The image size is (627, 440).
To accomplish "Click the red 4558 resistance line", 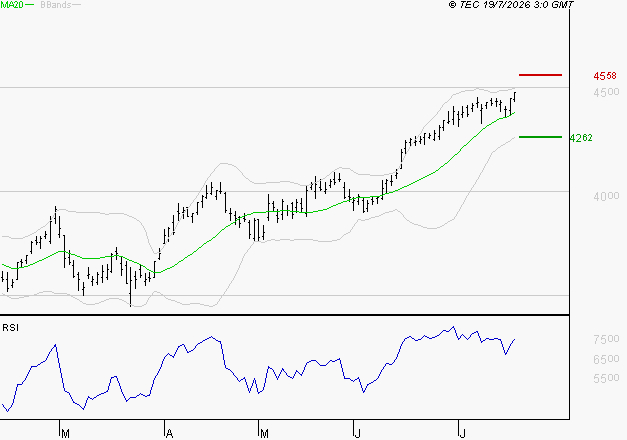I will [x=540, y=75].
